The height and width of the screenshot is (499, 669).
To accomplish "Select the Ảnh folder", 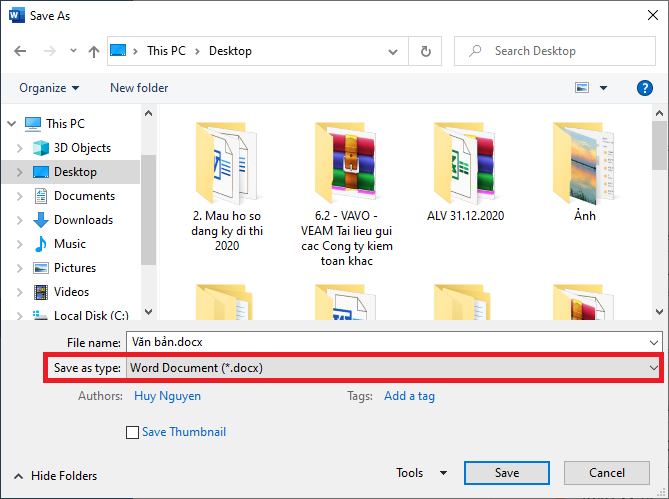I will click(x=585, y=171).
